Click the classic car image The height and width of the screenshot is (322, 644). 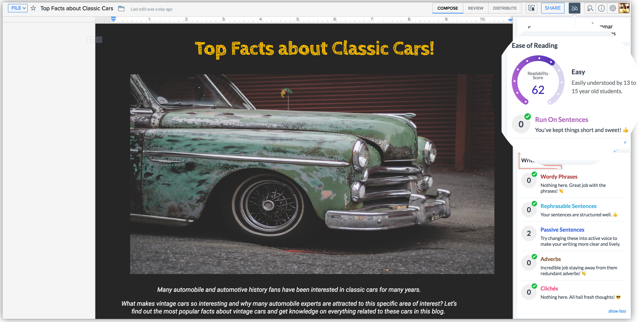tap(312, 174)
